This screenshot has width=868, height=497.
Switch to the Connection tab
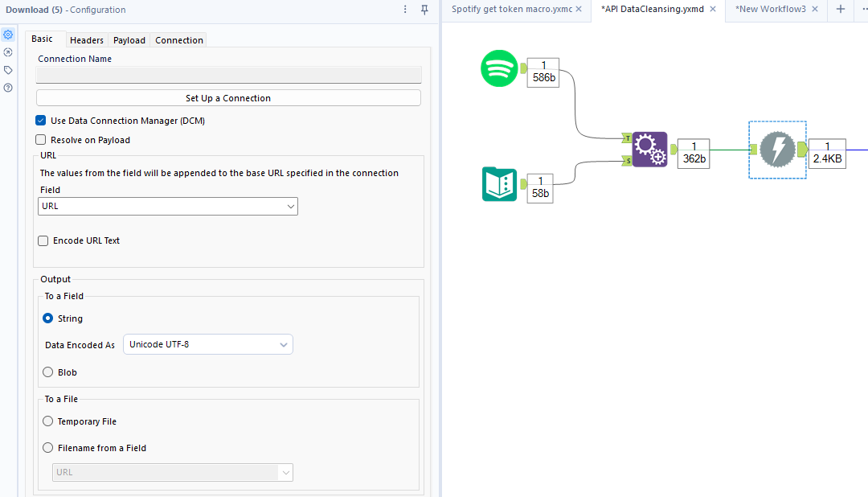[x=178, y=40]
